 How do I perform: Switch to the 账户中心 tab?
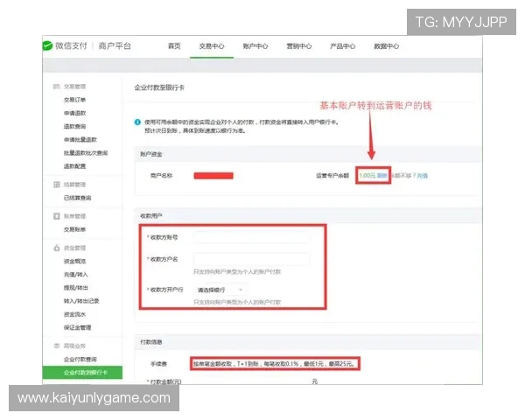(x=255, y=46)
